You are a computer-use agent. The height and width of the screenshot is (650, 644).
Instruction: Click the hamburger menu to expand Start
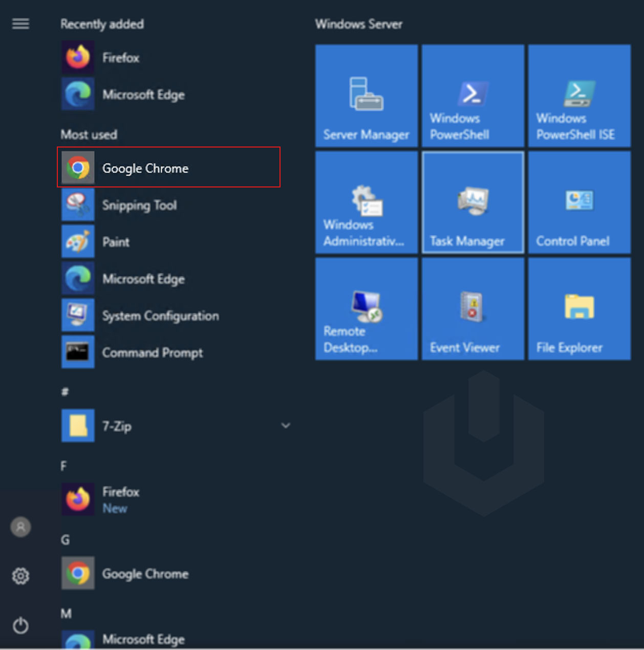click(20, 24)
